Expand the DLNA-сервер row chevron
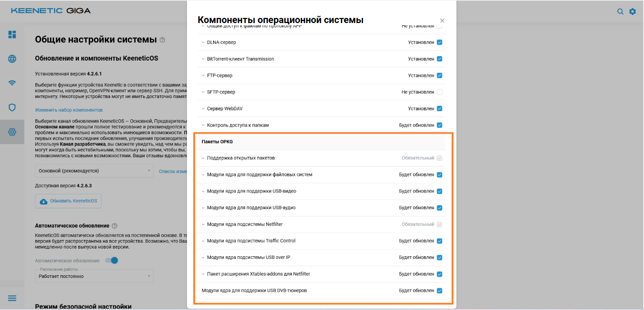Image resolution: width=644 pixels, height=310 pixels. pyautogui.click(x=203, y=42)
